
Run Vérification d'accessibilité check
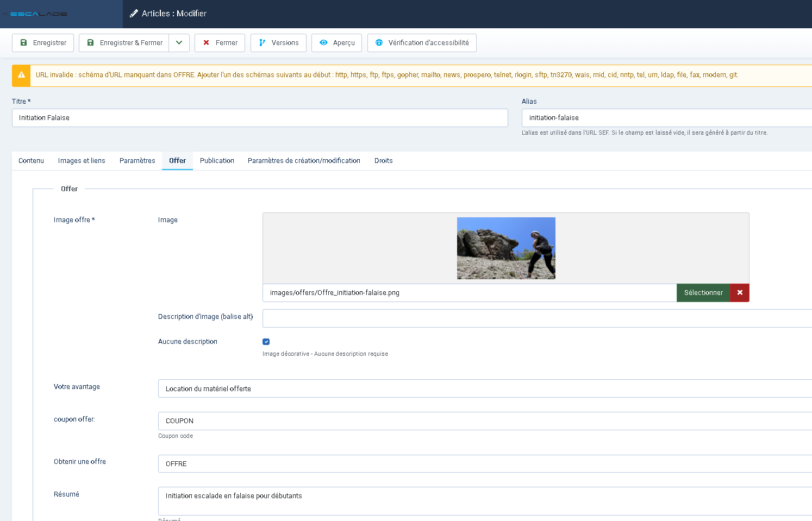[422, 43]
